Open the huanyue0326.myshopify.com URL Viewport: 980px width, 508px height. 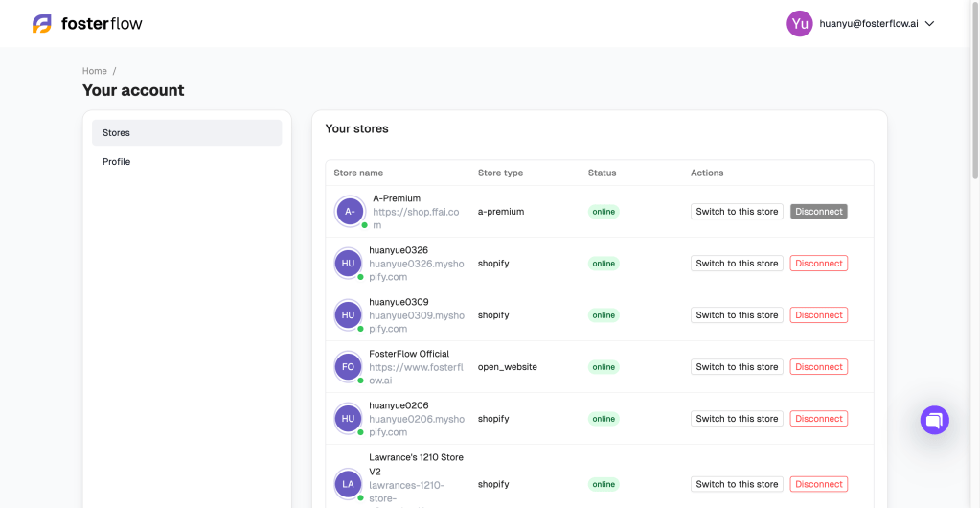[x=417, y=270]
